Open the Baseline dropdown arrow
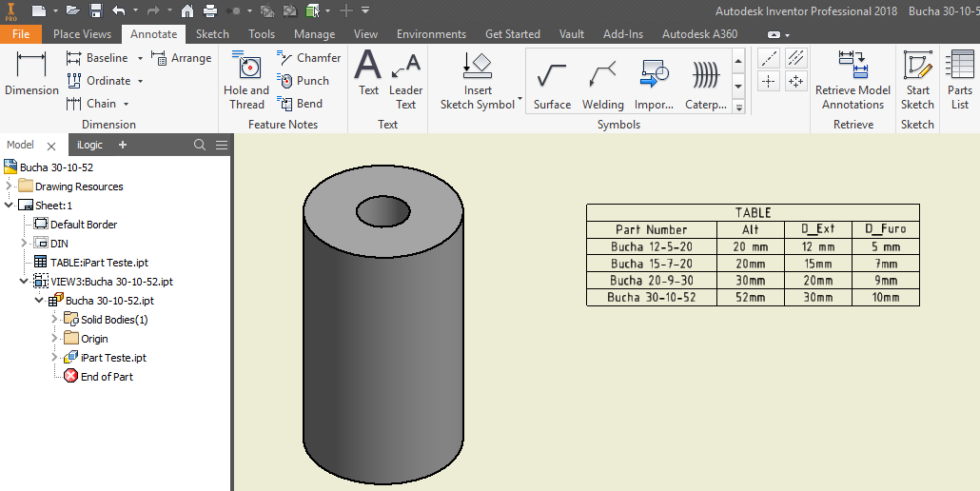 coord(140,58)
